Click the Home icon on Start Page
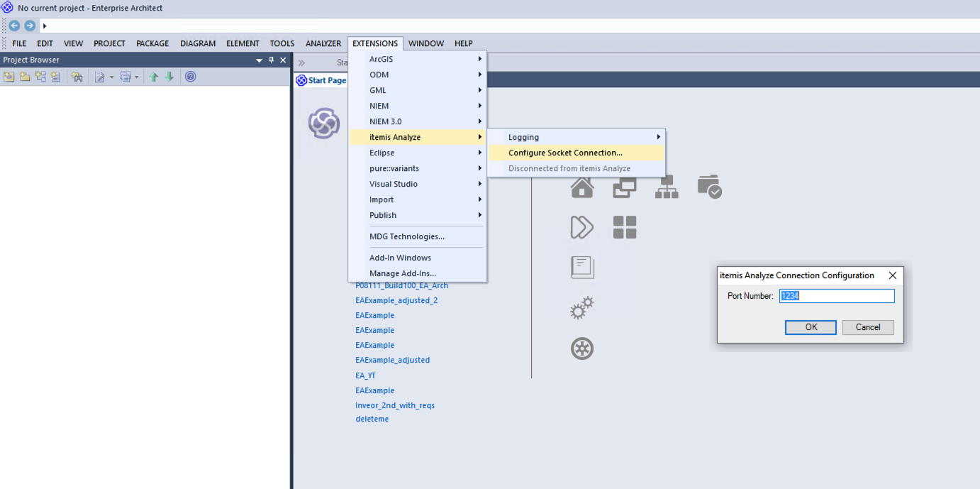Viewport: 980px width, 489px height. point(582,187)
